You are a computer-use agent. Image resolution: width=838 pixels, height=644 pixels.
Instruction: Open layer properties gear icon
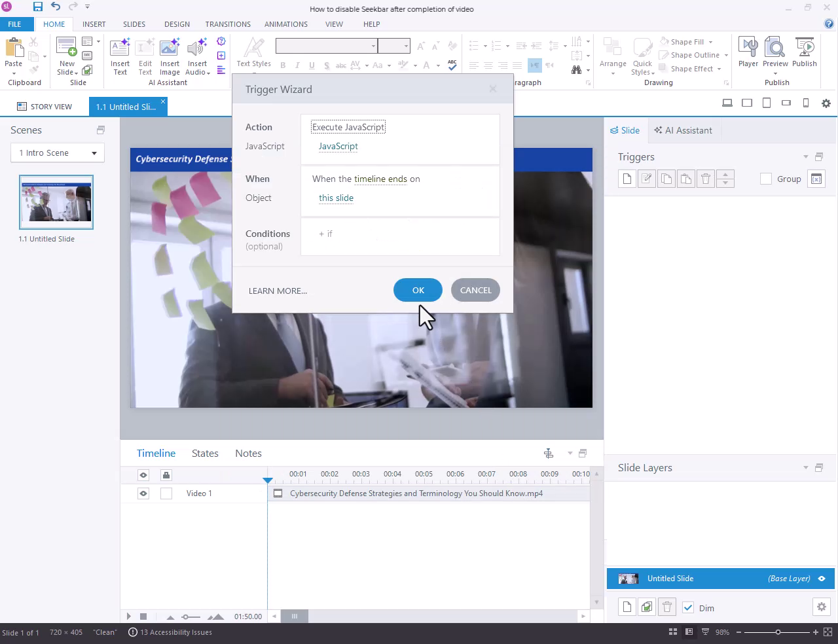click(x=821, y=607)
